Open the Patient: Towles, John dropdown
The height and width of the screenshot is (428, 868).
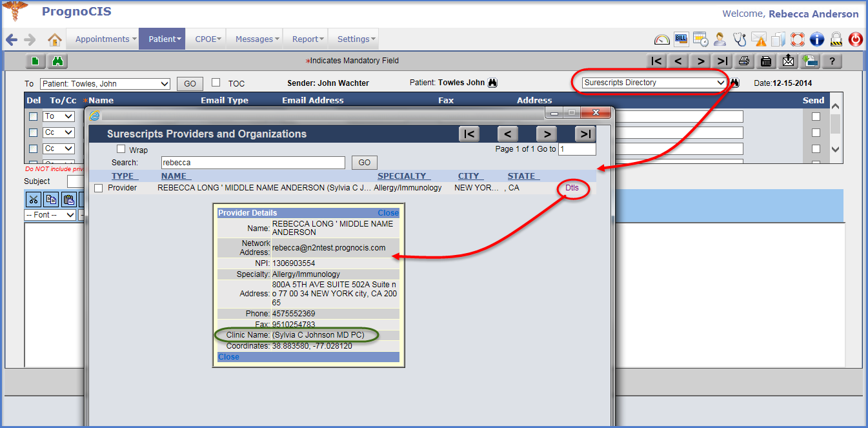pyautogui.click(x=105, y=84)
